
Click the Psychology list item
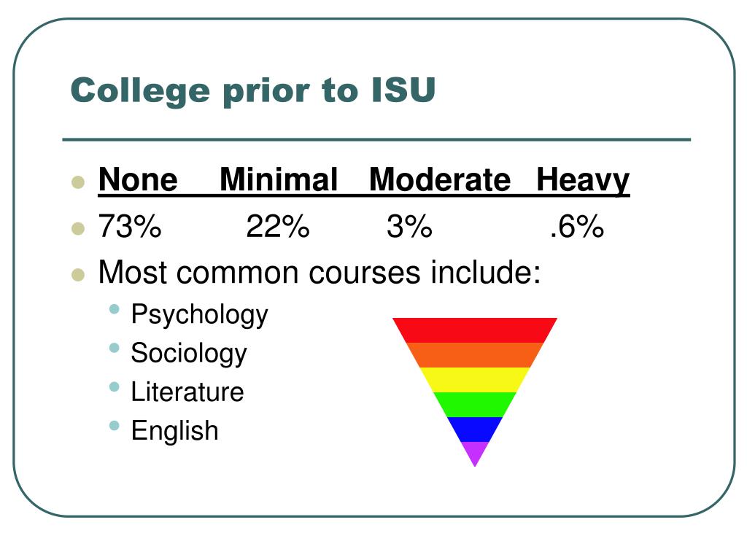point(199,315)
